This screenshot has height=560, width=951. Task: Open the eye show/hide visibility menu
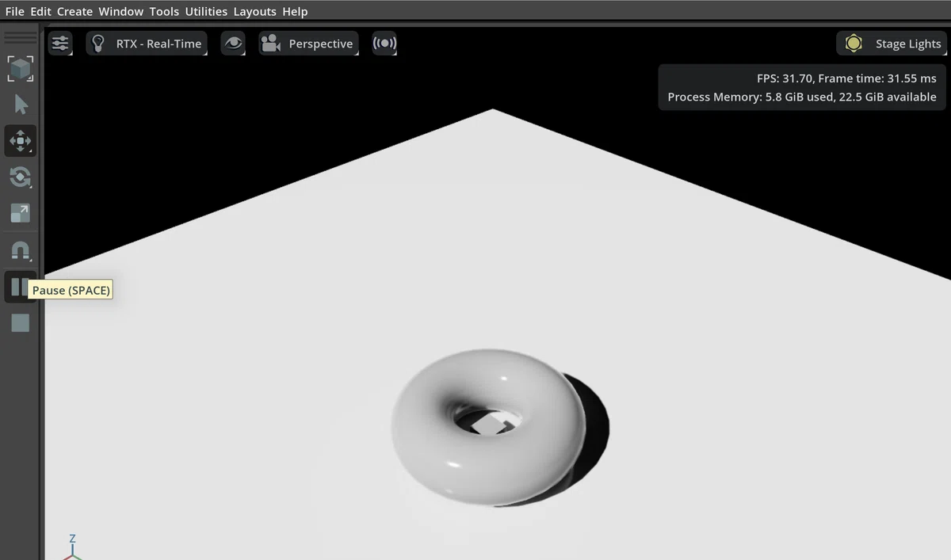pos(233,44)
